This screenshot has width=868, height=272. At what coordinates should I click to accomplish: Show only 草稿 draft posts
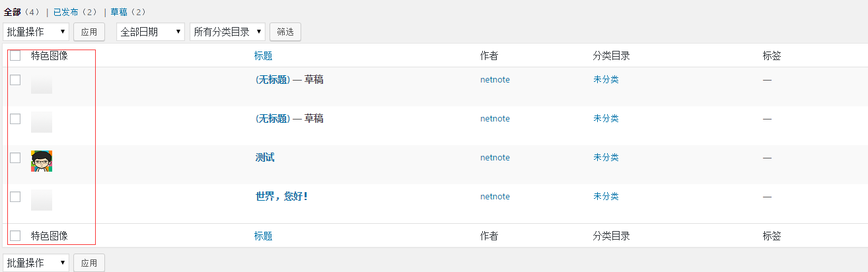pos(119,12)
